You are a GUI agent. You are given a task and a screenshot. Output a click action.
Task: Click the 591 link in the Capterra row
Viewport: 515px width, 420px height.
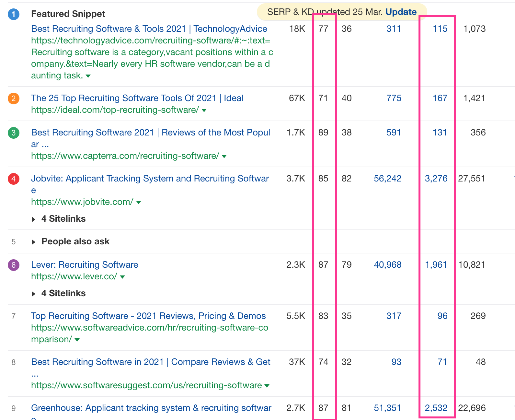(394, 133)
